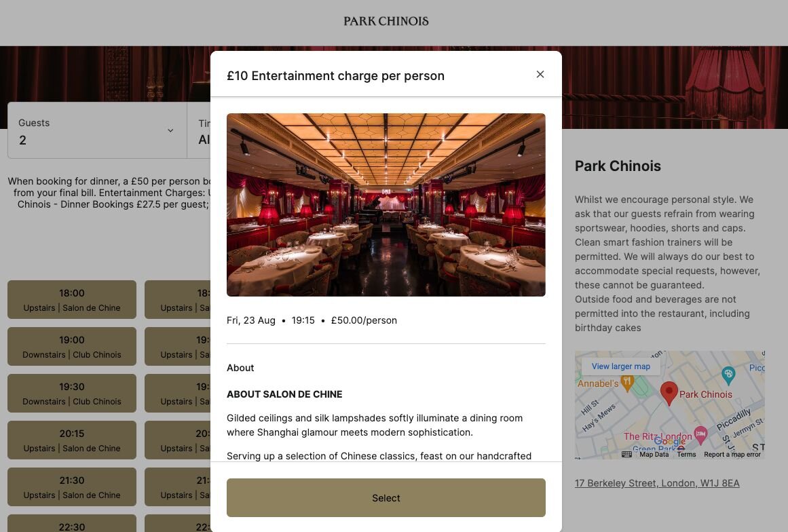The height and width of the screenshot is (532, 788).
Task: Pick 19:30 Downstairs Club Chinois time
Action: coord(72,393)
